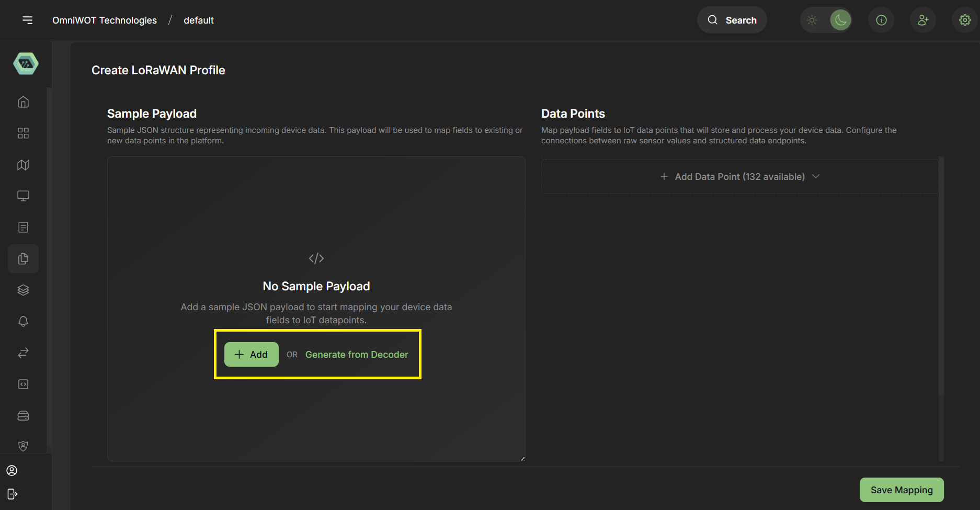Open the Home sidebar icon

[x=23, y=101]
